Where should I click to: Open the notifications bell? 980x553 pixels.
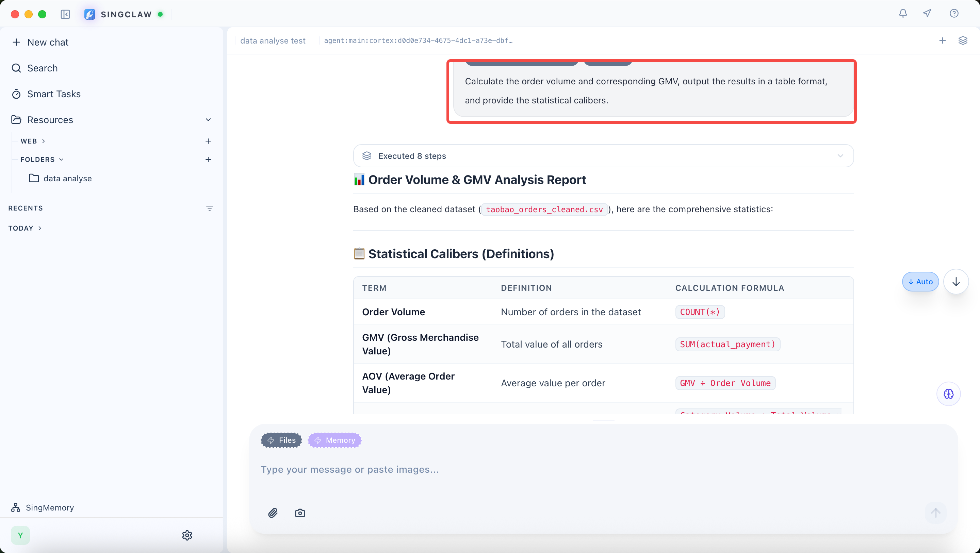[x=903, y=14]
